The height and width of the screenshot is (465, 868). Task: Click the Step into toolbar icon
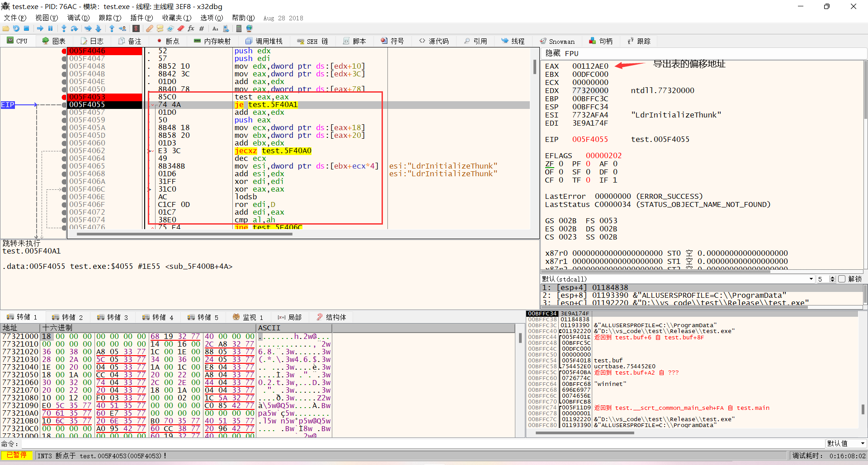tap(64, 28)
